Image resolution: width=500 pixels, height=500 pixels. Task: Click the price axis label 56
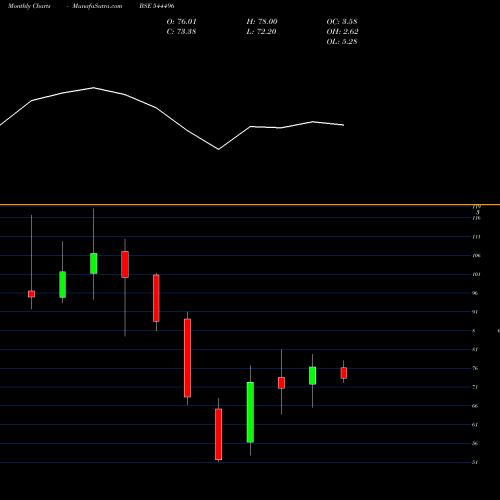[475, 444]
